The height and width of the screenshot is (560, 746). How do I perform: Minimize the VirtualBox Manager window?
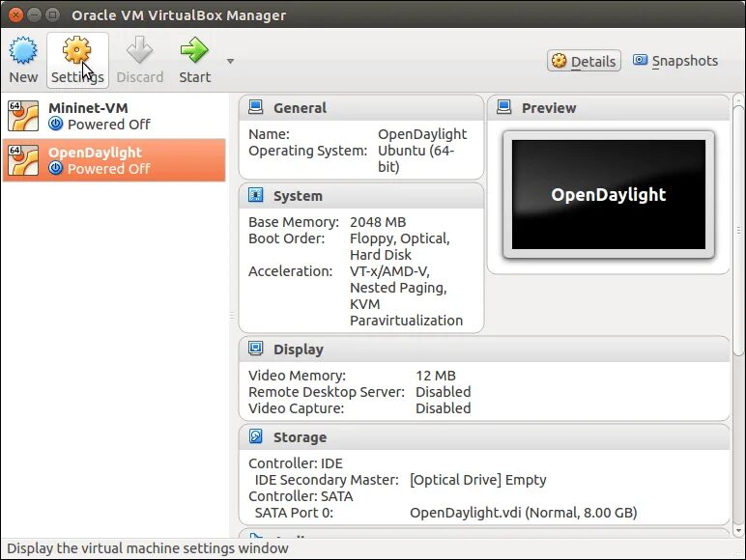tap(34, 14)
